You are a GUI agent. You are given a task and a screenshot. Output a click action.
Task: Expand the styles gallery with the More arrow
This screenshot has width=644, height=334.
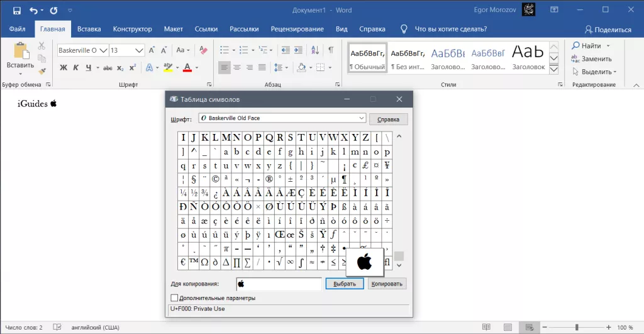pyautogui.click(x=554, y=70)
